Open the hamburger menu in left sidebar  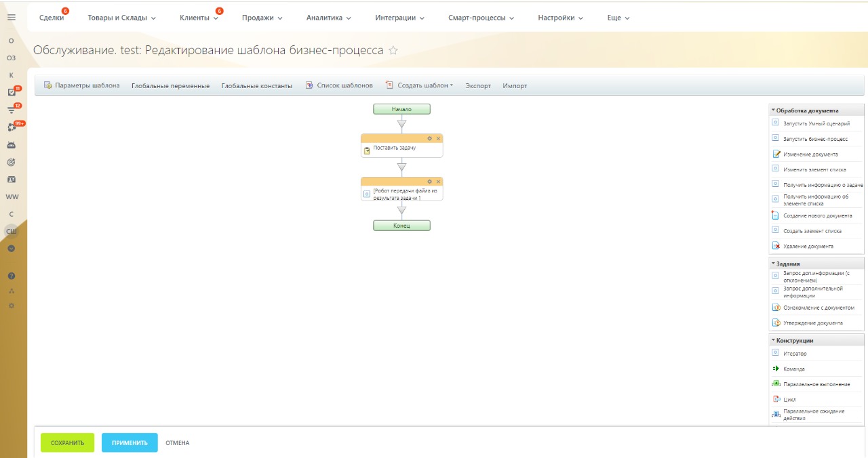(11, 18)
